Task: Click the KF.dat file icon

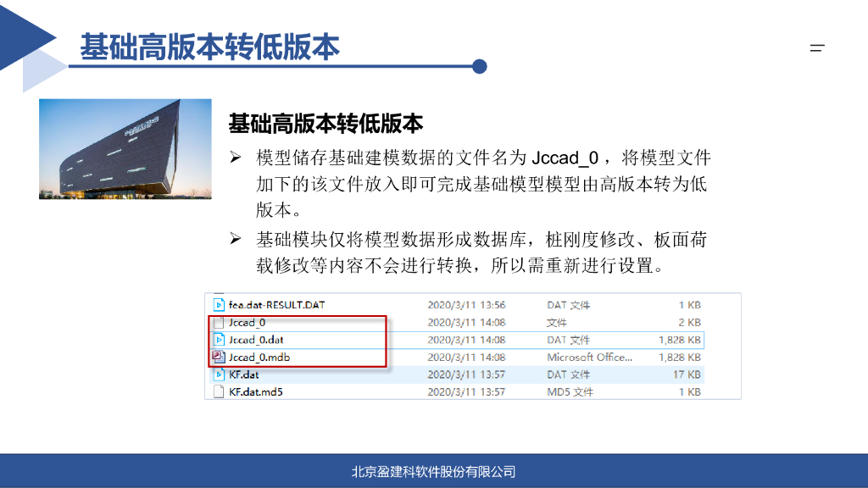Action: tap(219, 374)
